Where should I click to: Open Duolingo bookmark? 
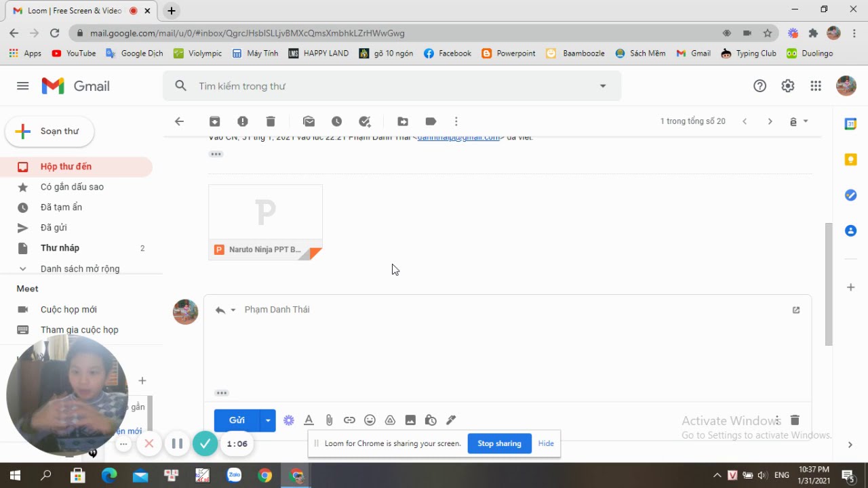coord(810,53)
